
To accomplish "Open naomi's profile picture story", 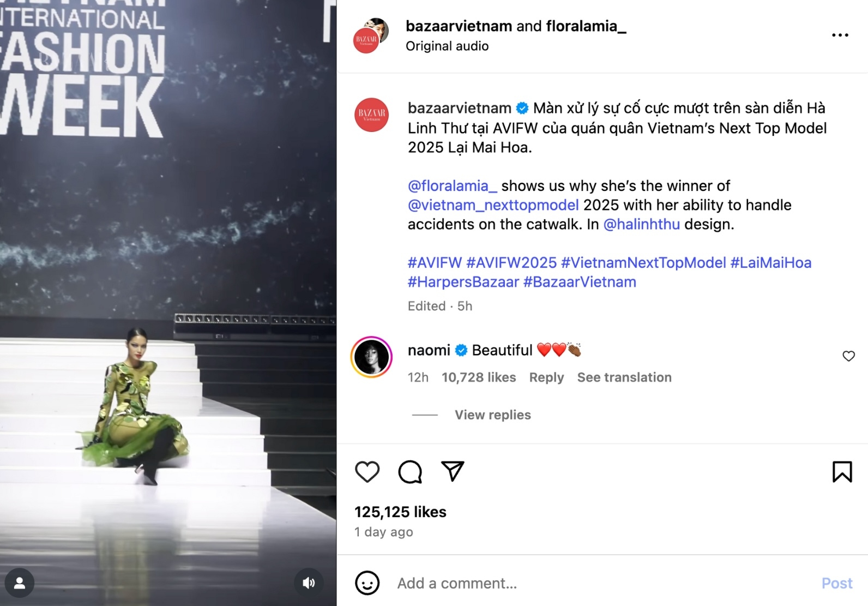I will 371,357.
